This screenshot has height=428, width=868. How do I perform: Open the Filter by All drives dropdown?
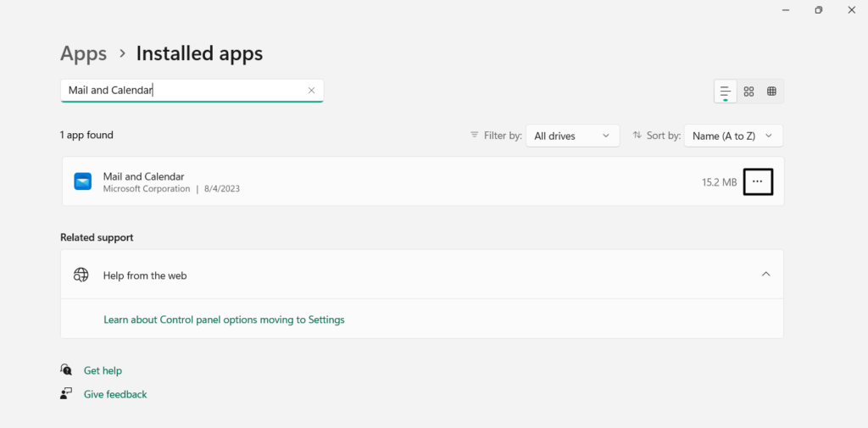point(572,136)
